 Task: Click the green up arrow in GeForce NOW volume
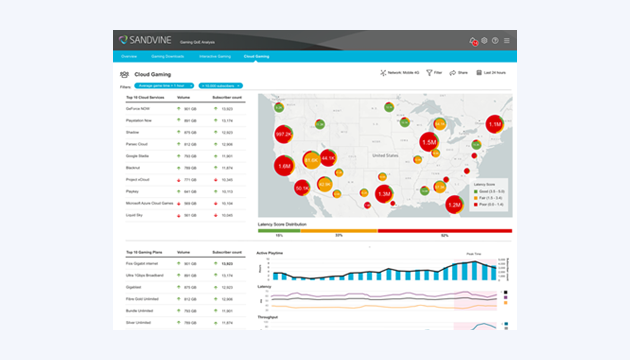point(179,108)
